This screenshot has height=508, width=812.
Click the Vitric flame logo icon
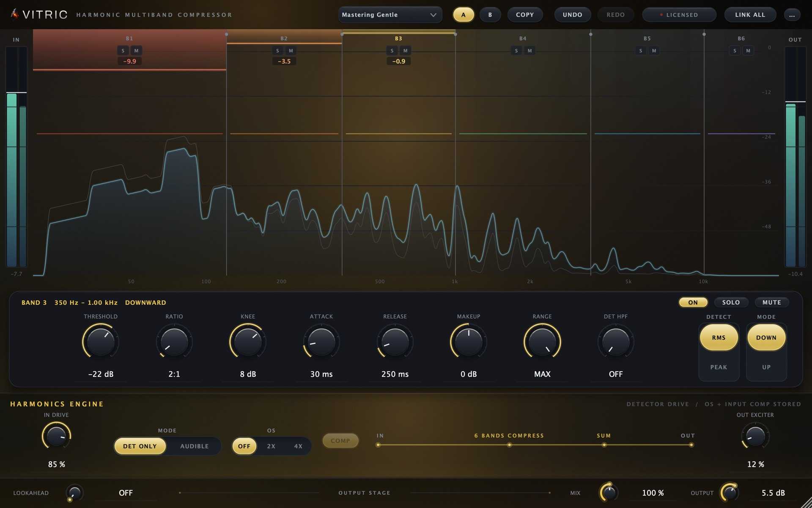(15, 14)
